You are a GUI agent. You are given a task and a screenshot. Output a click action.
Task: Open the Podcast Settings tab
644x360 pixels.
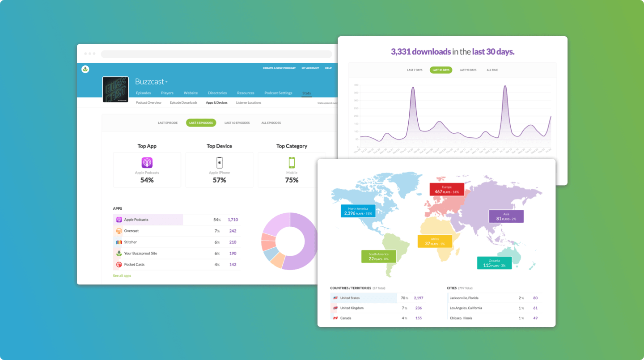(278, 93)
